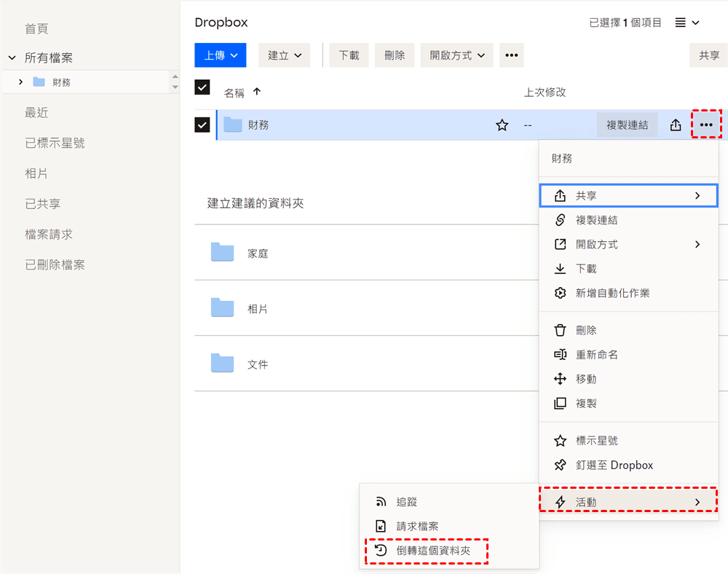
Task: Click the 財務 folder icon in sidebar tree
Action: tap(39, 82)
